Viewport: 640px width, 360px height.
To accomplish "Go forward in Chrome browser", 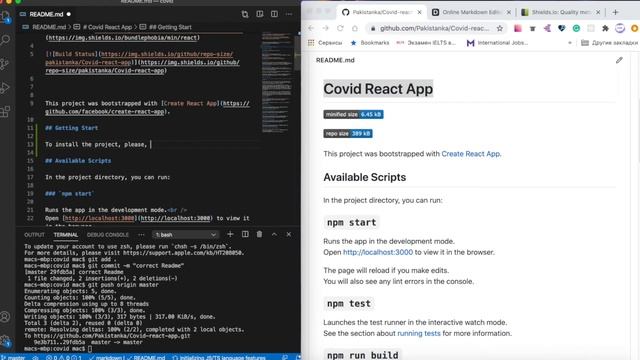I will 325,28.
